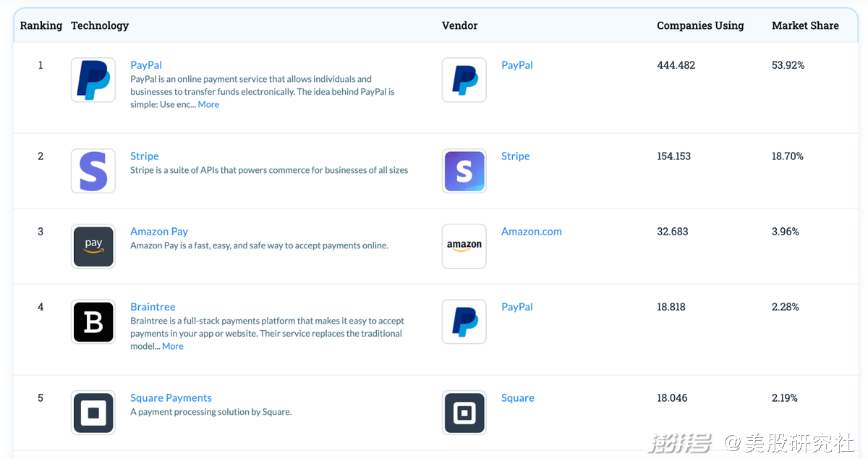Image resolution: width=868 pixels, height=459 pixels.
Task: Open the Stripe technology title link
Action: pyautogui.click(x=145, y=156)
